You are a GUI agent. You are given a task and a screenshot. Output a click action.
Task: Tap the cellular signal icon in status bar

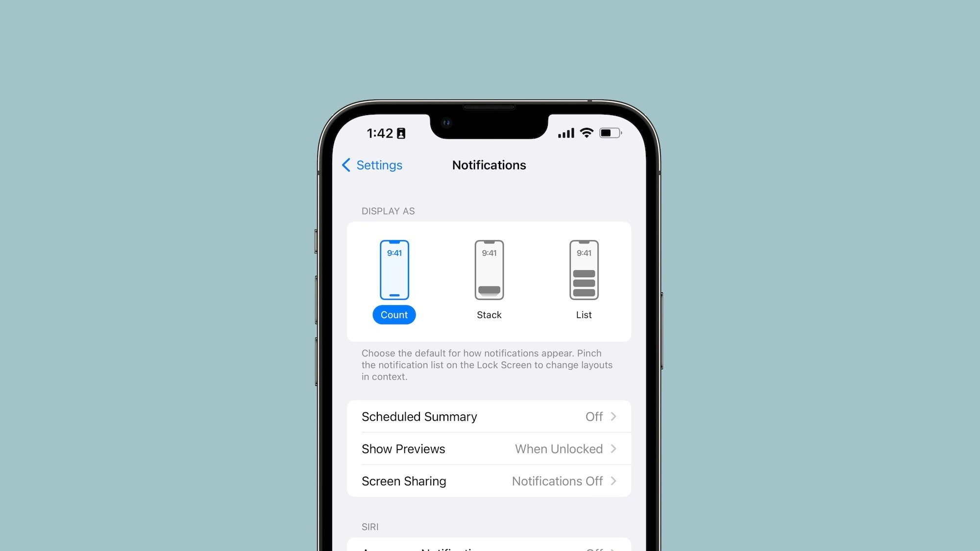[564, 133]
